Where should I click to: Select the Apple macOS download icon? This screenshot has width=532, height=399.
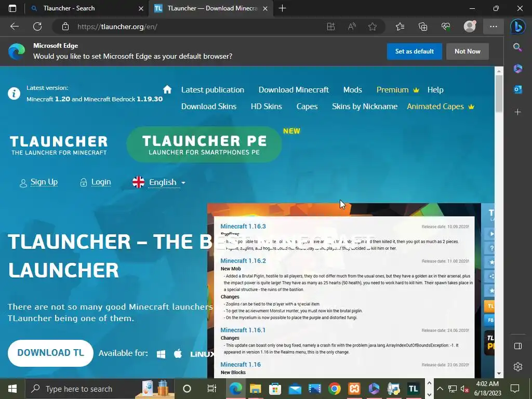point(178,353)
